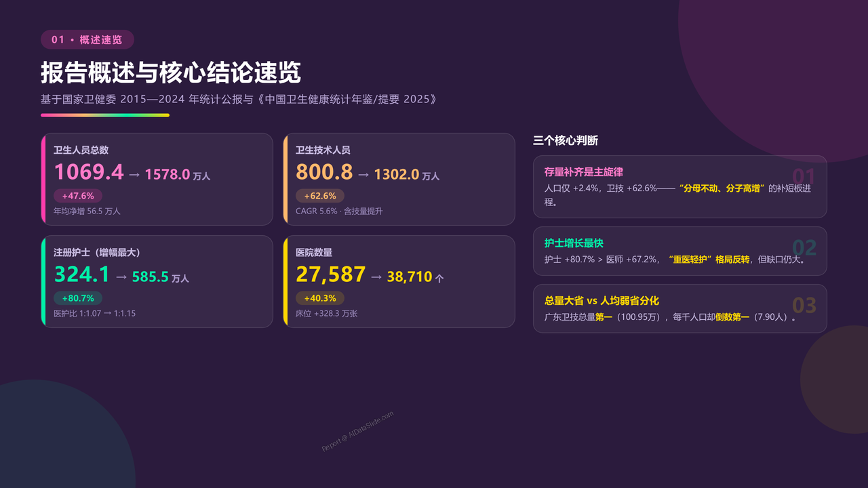The image size is (868, 488).
Task: Click the text '广东卫技总量第一（100.95万）'
Action: pyautogui.click(x=604, y=317)
